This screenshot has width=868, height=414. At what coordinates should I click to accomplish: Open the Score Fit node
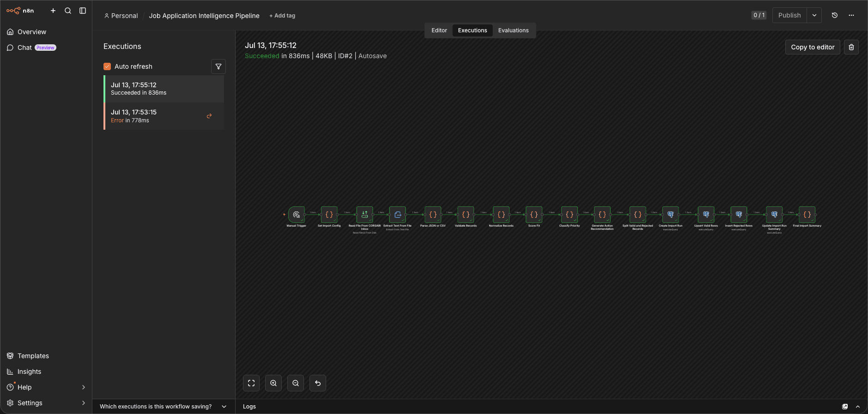pyautogui.click(x=534, y=215)
